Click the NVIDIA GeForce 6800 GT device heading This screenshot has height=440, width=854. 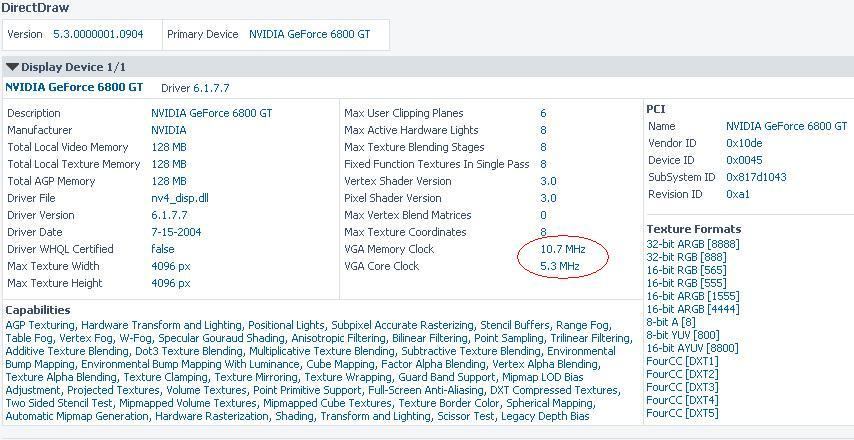(x=74, y=87)
